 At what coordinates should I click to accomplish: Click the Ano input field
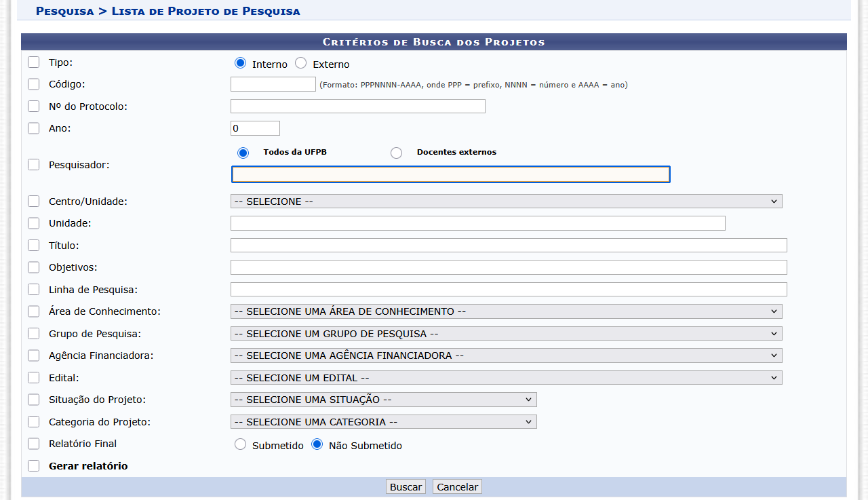coord(255,128)
